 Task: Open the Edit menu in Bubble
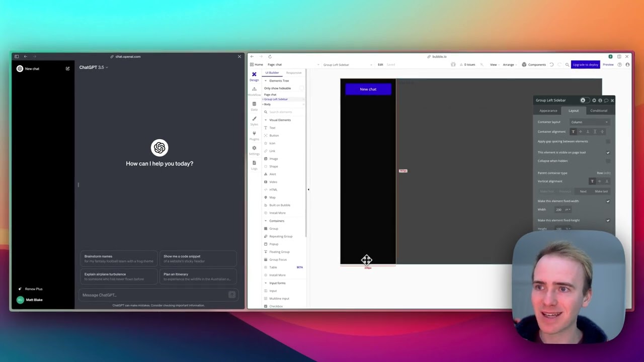point(380,64)
